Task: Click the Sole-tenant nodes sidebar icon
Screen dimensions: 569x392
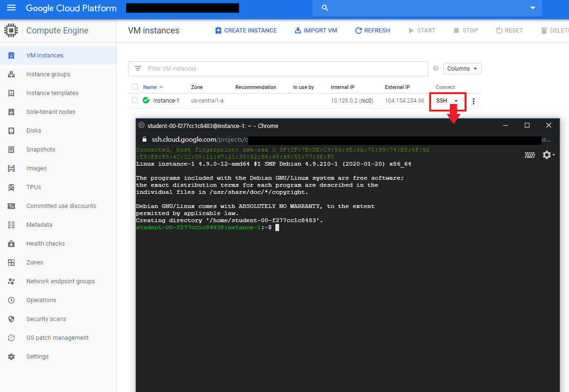Action: (x=11, y=112)
